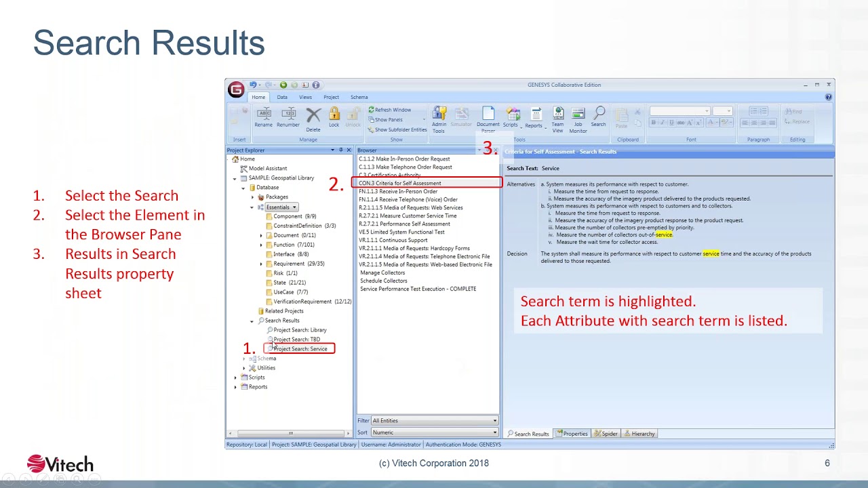Switch to the Project ribbon tab

coord(332,97)
